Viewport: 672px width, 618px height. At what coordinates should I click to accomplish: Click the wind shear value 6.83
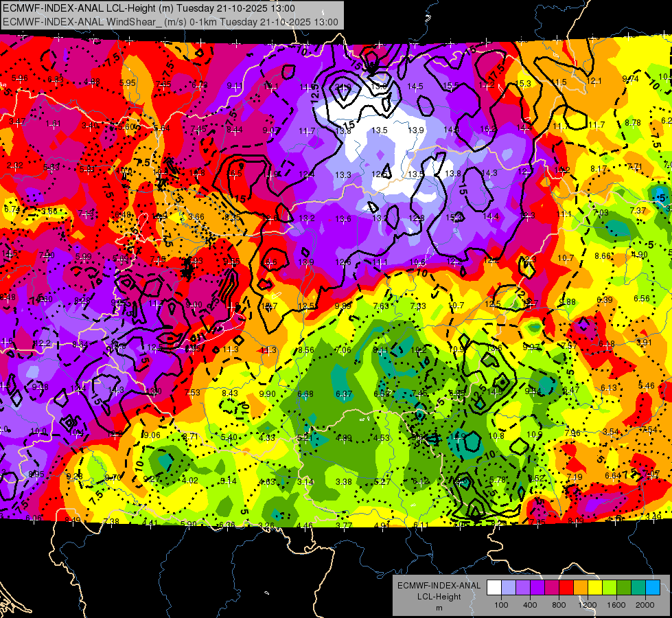tap(56, 80)
